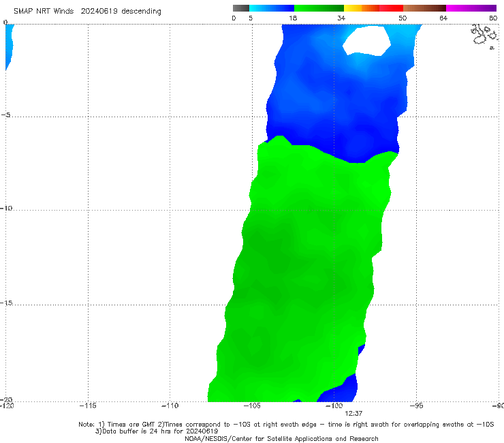Screen dimensions: 504x443
Task: Click the 'Data buffer is 24 hrs' note
Action: [157, 431]
